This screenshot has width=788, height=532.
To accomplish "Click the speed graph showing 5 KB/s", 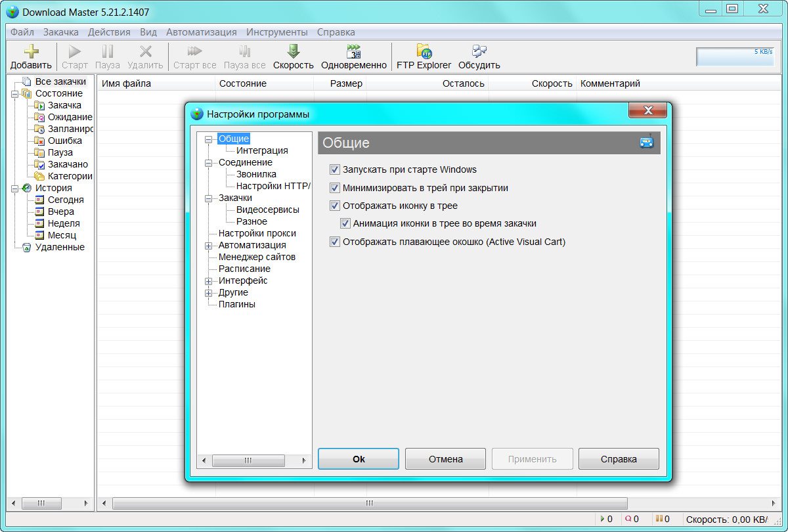I will [735, 56].
